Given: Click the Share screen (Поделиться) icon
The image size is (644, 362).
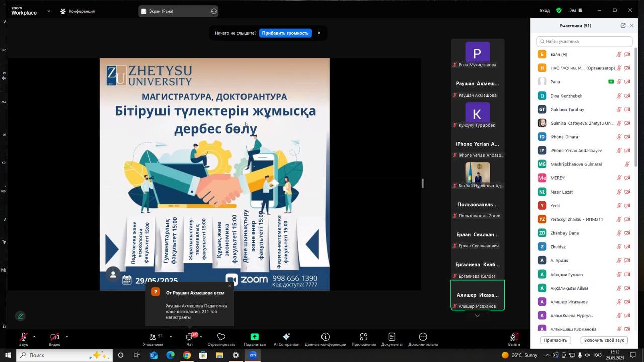Looking at the screenshot, I should click(x=255, y=337).
